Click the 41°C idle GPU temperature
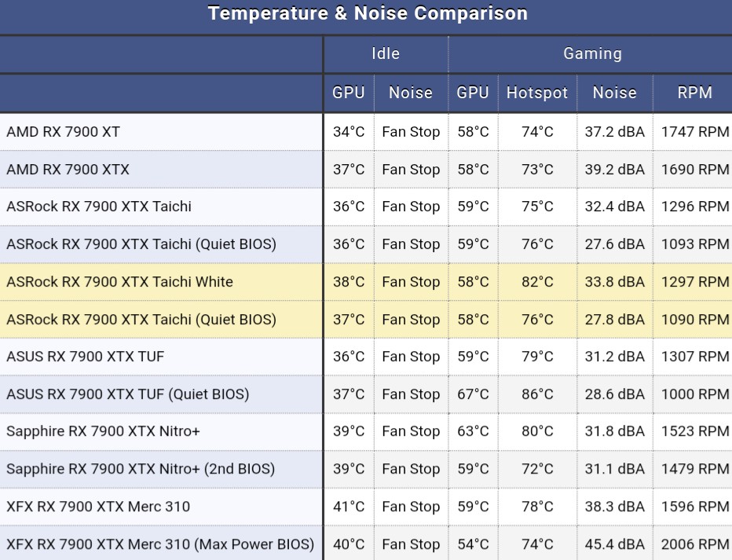The height and width of the screenshot is (560, 732). [349, 507]
